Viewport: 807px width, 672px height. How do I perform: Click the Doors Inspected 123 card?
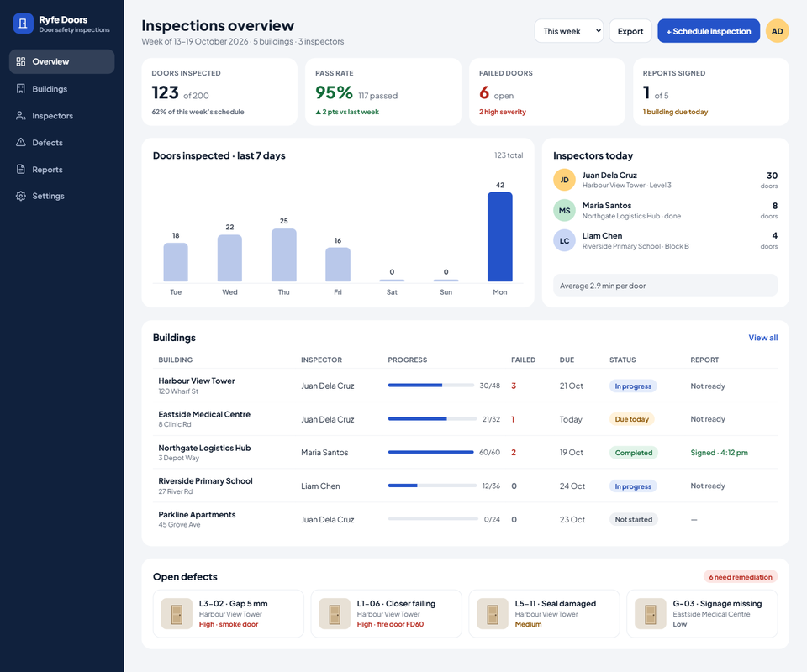(219, 92)
